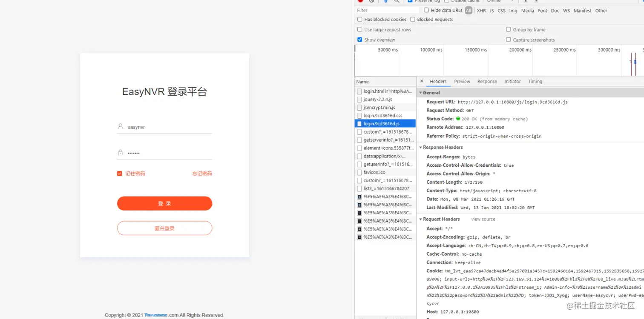Open the Timing tab
Viewport: 644px width, 319px height.
[535, 82]
